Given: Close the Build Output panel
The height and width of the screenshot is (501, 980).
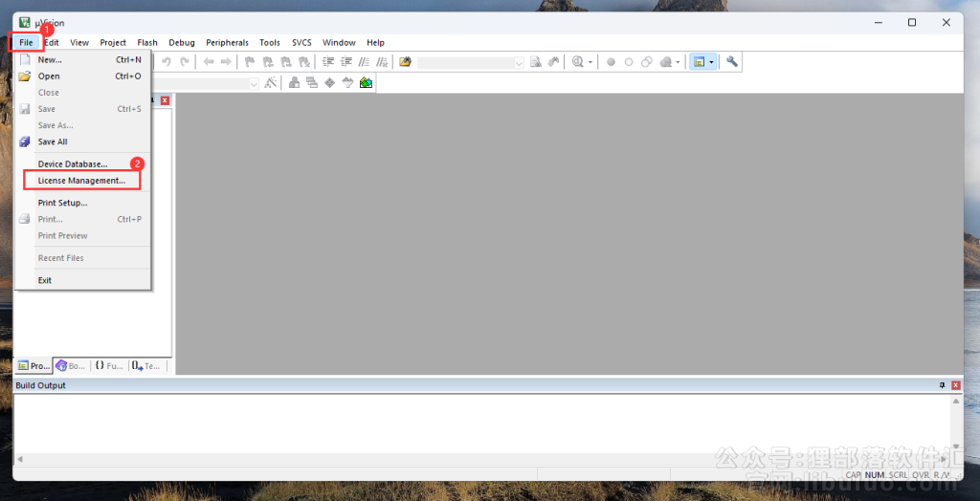Looking at the screenshot, I should 955,385.
